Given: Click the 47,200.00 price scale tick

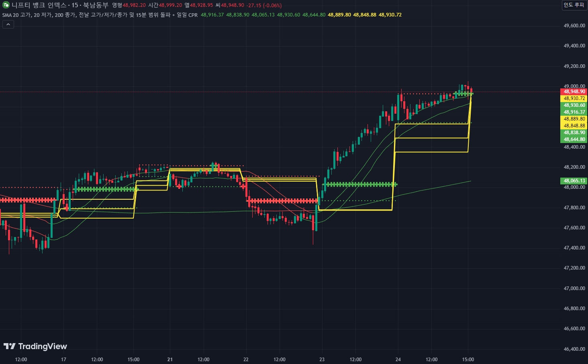Looking at the screenshot, I should pyautogui.click(x=574, y=268).
